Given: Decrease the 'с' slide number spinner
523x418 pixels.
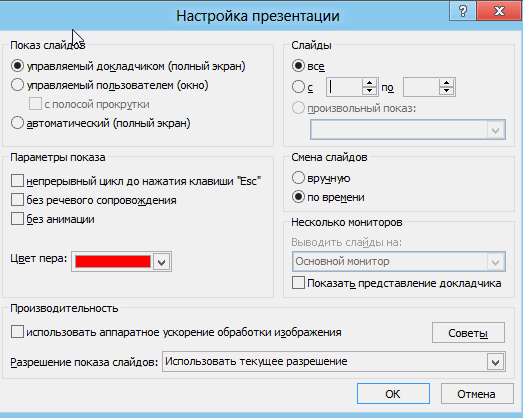Looking at the screenshot, I should pos(369,91).
